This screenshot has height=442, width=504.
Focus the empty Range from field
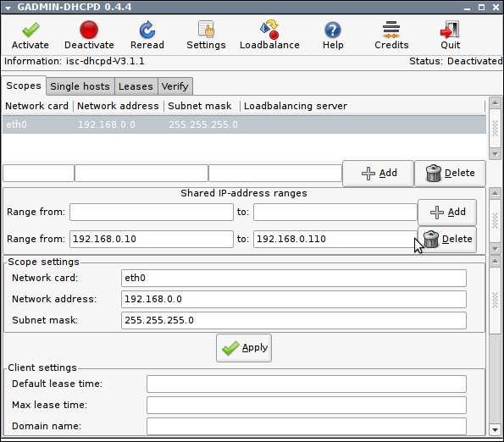[152, 212]
